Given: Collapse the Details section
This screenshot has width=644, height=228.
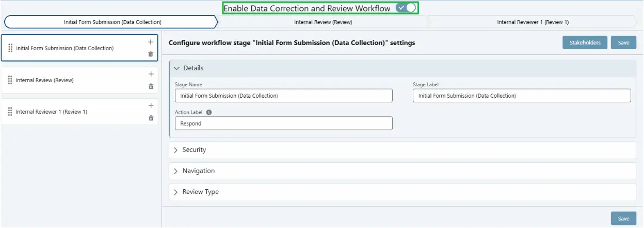Looking at the screenshot, I should coord(403,68).
